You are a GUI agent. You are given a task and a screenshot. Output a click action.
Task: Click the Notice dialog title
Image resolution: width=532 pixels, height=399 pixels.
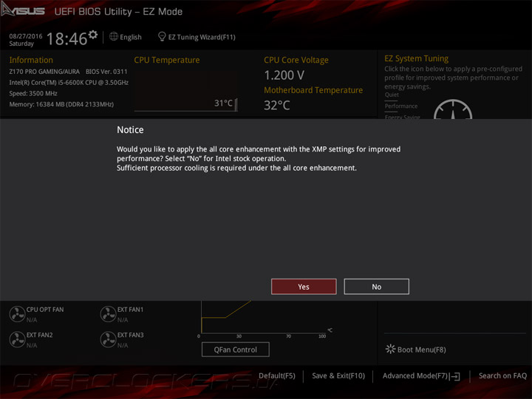(130, 130)
